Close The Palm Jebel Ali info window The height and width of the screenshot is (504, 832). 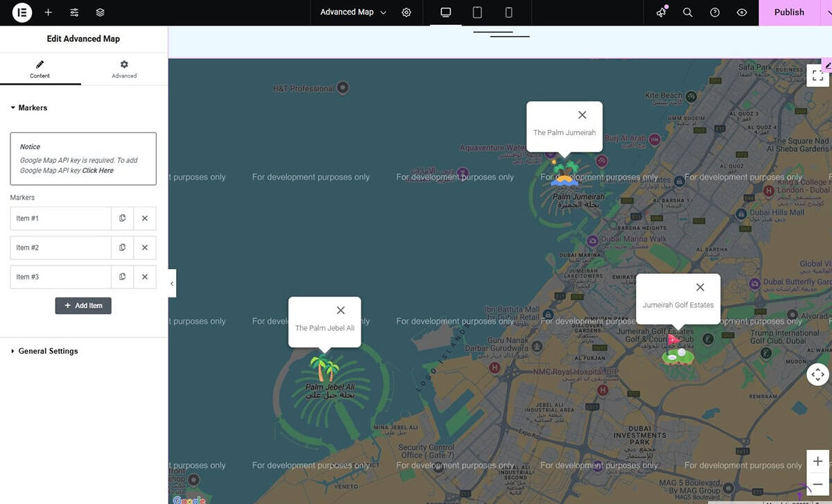(340, 311)
